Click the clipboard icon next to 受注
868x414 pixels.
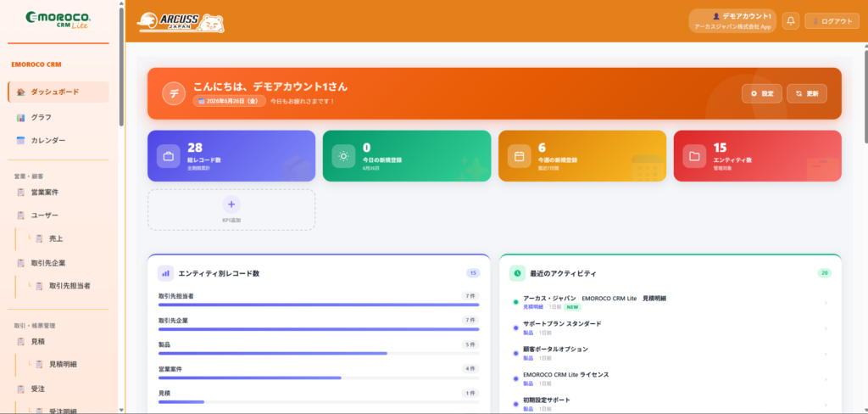[21, 389]
